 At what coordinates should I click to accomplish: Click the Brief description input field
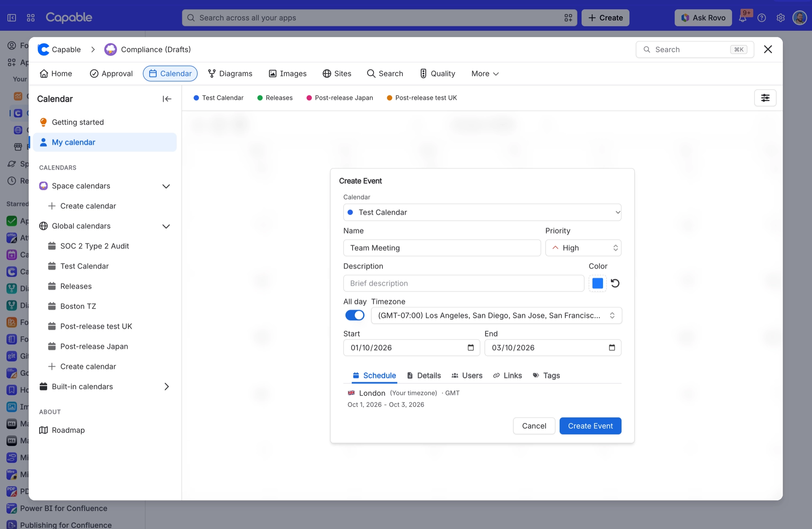464,283
